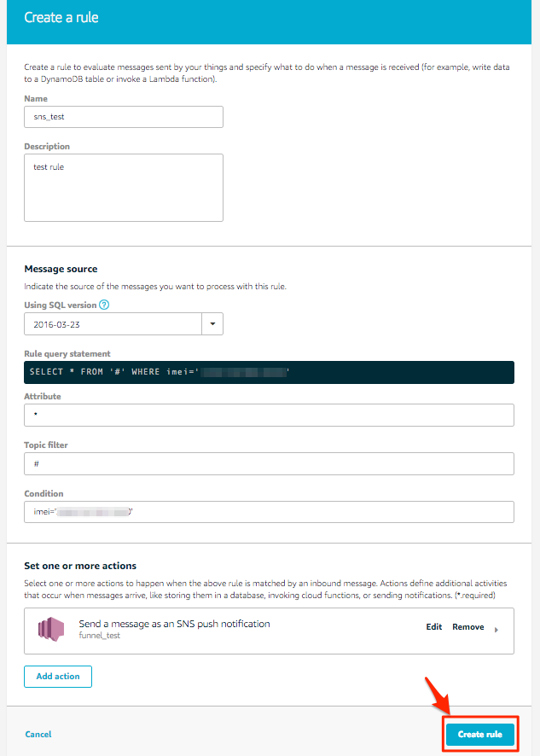Click the 'Using SQL version' label

click(61, 305)
